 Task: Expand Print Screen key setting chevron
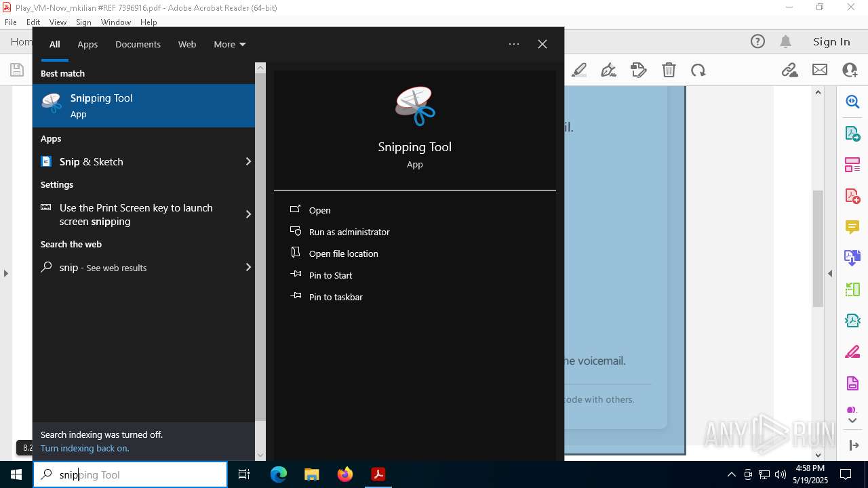pyautogui.click(x=248, y=214)
